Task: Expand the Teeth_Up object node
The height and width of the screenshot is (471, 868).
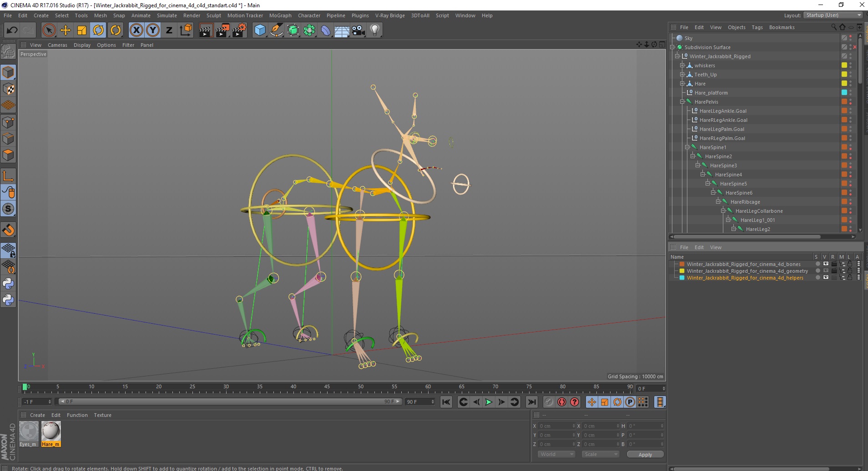Action: [682, 75]
